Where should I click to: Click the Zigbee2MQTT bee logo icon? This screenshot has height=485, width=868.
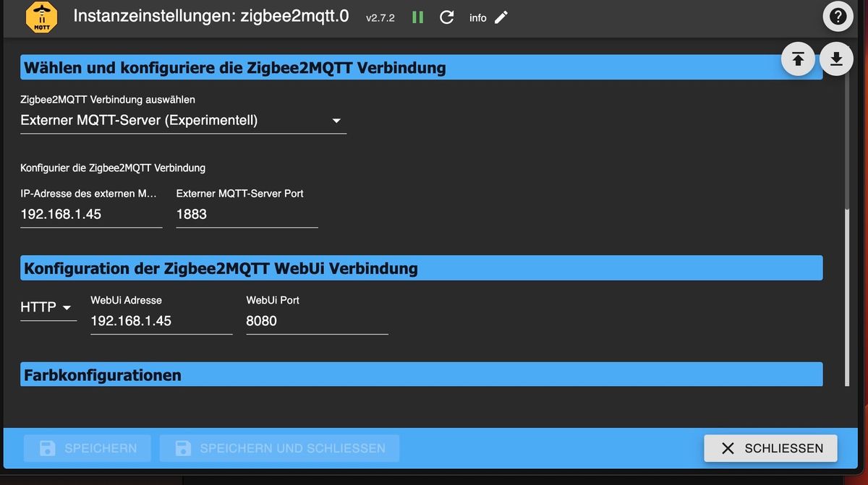41,17
